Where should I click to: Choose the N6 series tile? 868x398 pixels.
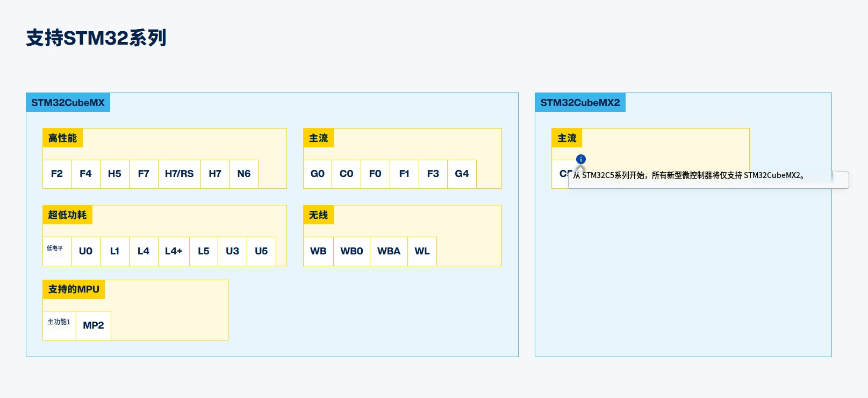click(244, 174)
